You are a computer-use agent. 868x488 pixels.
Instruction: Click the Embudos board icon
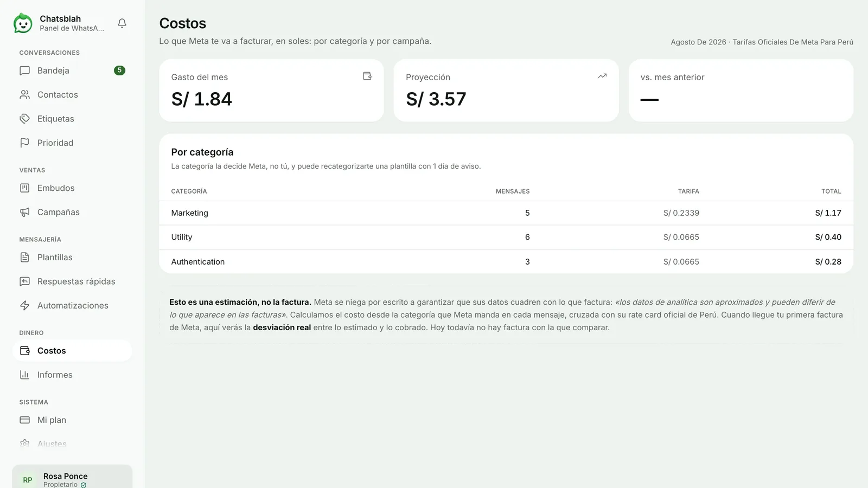tap(25, 188)
